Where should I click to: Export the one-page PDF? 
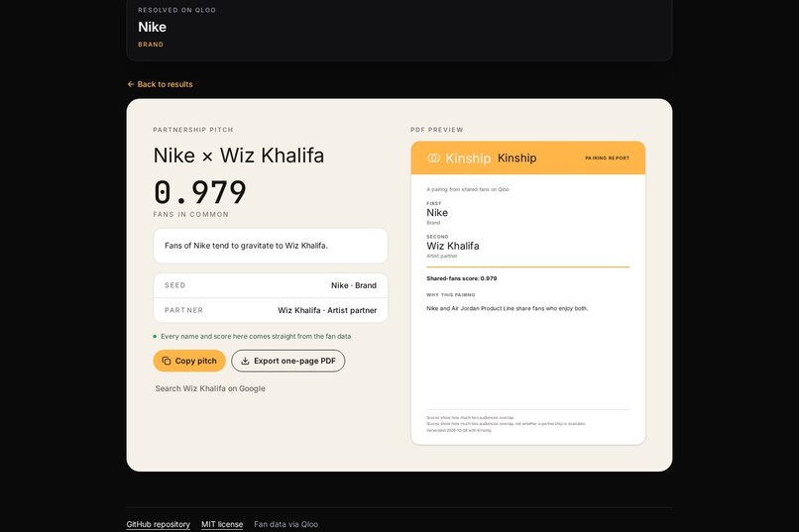click(287, 361)
